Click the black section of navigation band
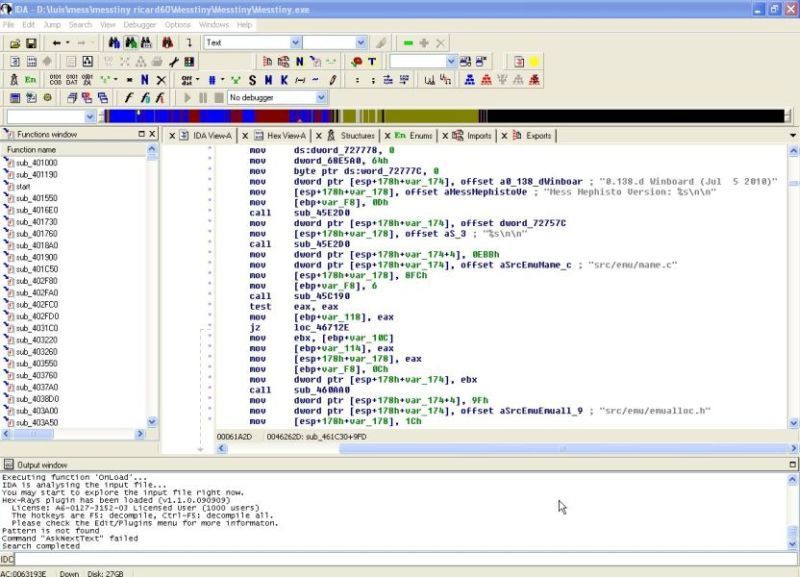The width and height of the screenshot is (800, 577). [635, 116]
